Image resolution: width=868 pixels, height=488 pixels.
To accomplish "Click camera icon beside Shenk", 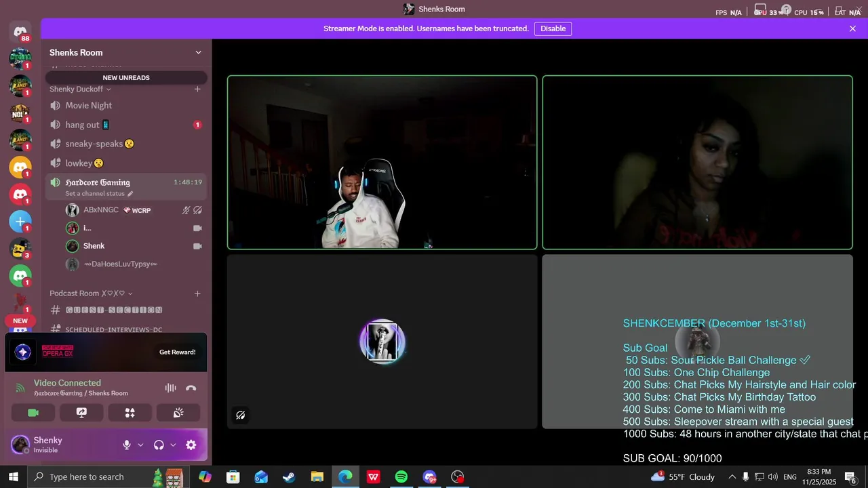I will point(197,246).
